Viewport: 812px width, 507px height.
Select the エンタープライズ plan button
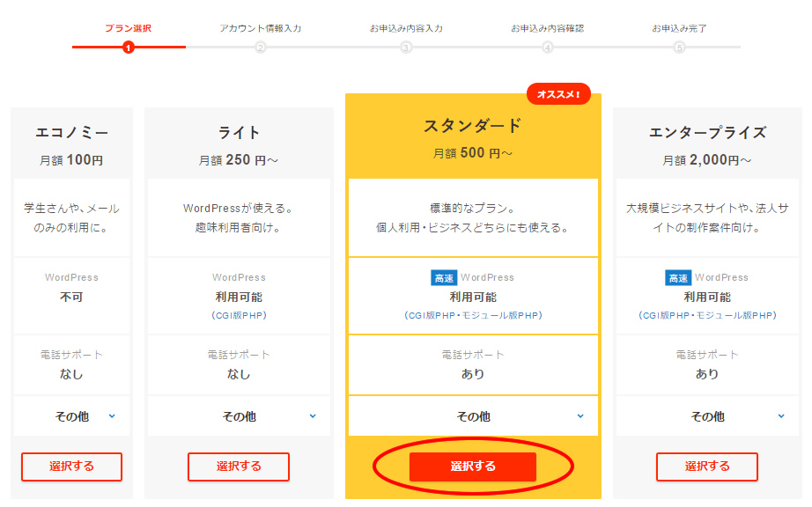click(x=707, y=467)
